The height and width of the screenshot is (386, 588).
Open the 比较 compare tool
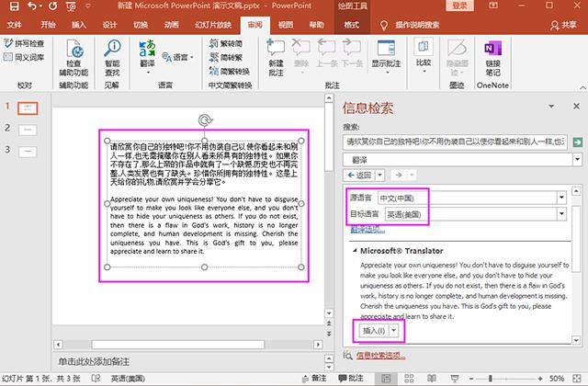tap(424, 55)
